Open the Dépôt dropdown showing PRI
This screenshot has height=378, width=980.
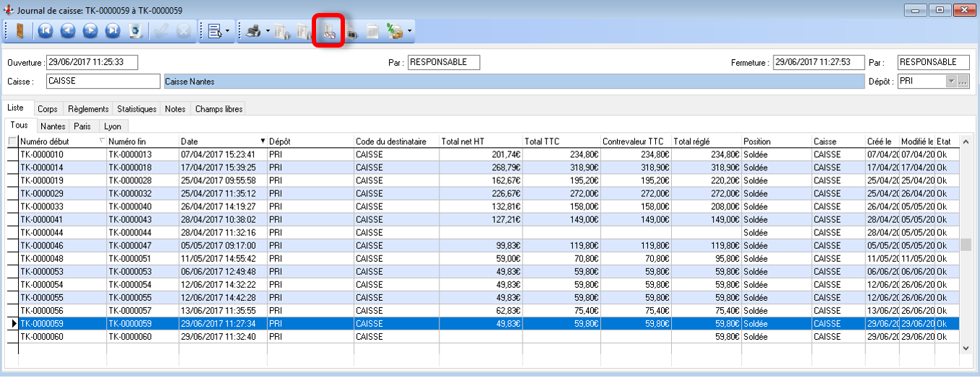[950, 82]
